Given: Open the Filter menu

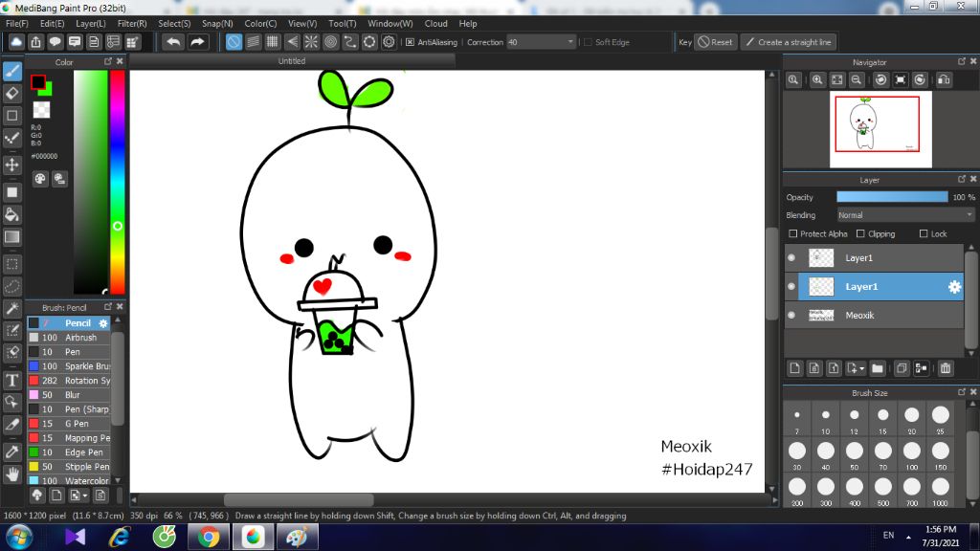Looking at the screenshot, I should (132, 24).
